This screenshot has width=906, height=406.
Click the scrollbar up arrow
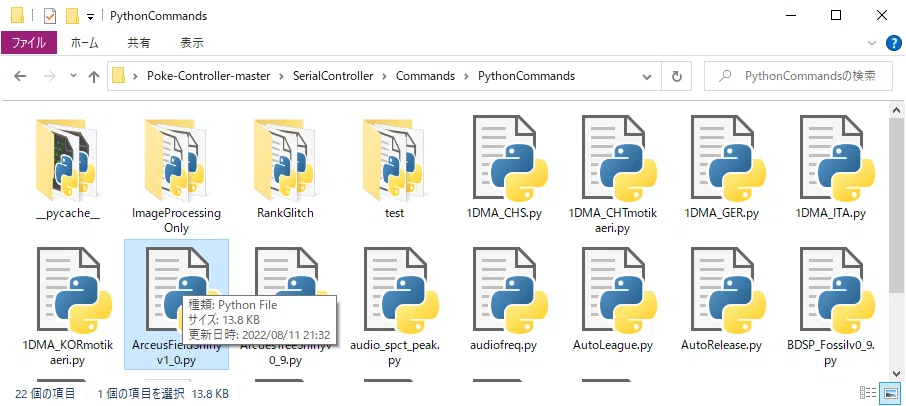pyautogui.click(x=897, y=110)
